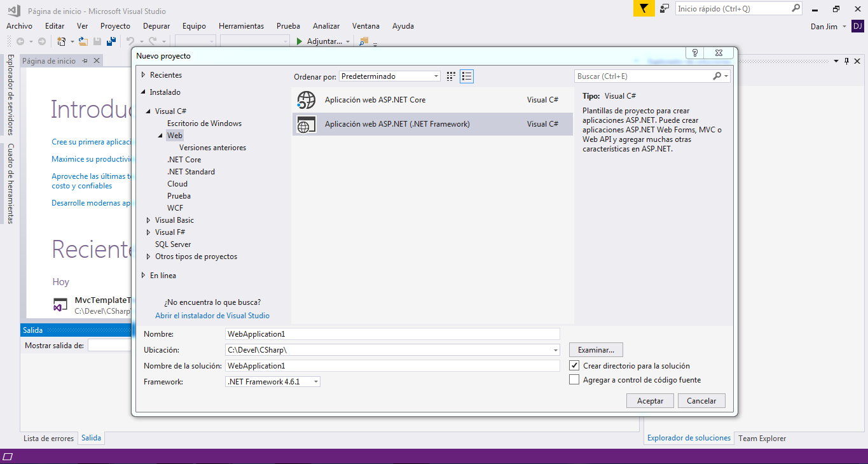
Task: Switch template list to small icons view
Action: (451, 76)
